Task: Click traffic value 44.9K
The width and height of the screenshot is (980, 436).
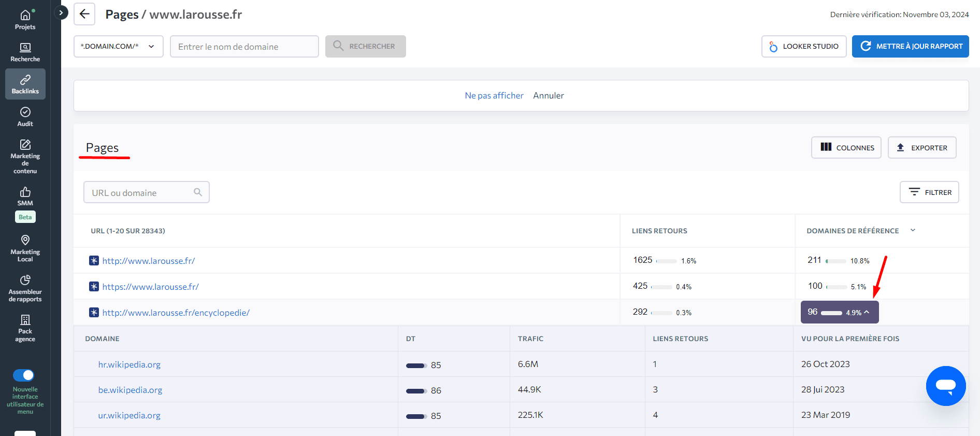Action: [529, 389]
